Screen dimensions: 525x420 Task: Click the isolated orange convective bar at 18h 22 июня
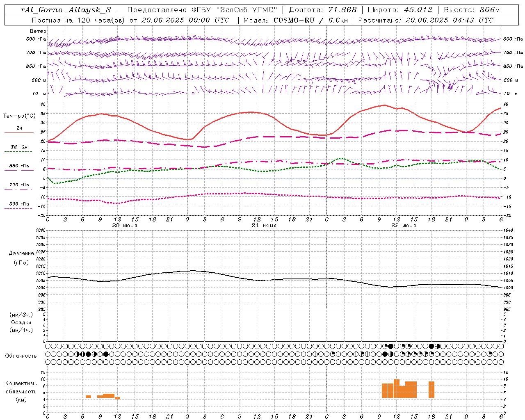click(x=431, y=390)
